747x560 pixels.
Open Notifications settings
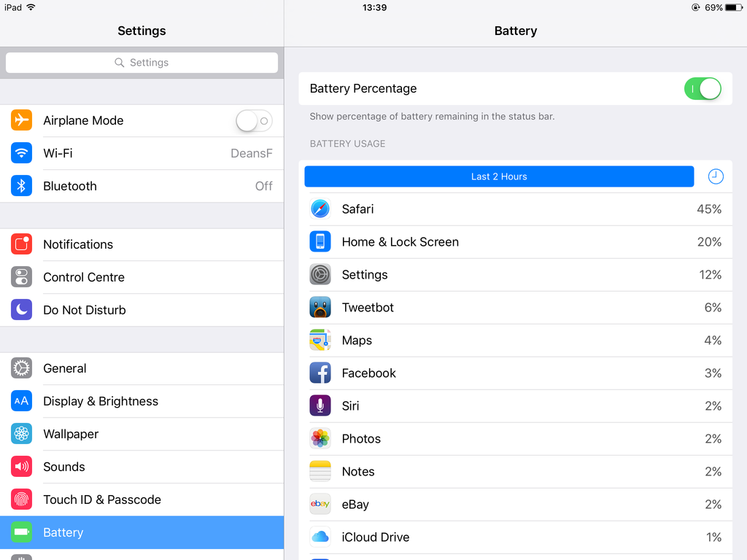point(142,244)
